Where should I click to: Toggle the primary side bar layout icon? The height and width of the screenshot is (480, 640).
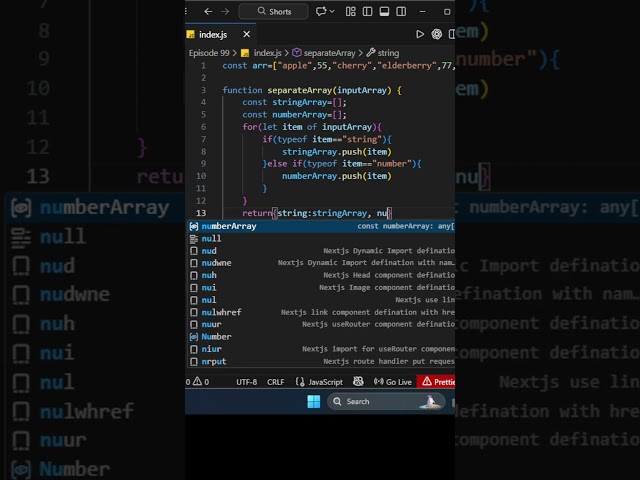tap(367, 11)
